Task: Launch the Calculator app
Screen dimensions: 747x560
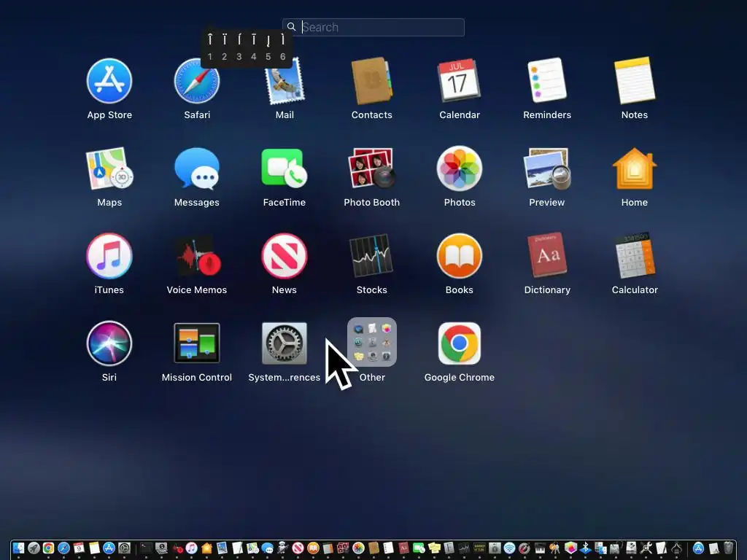Action: pyautogui.click(x=635, y=255)
